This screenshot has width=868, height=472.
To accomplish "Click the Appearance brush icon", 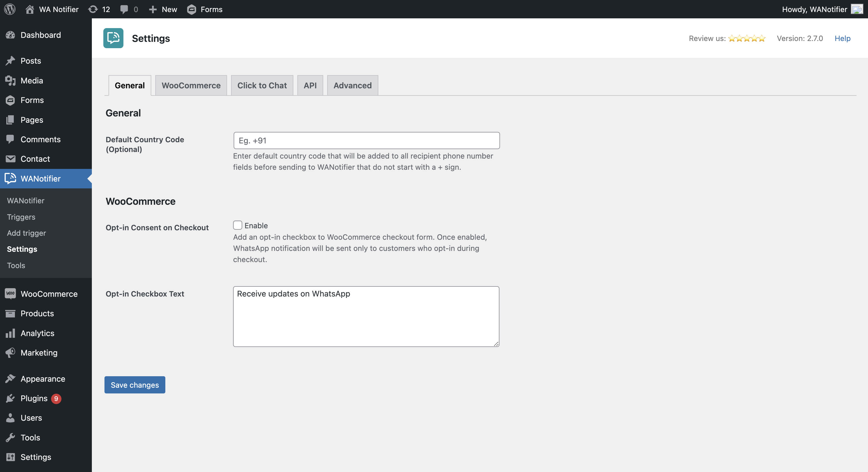I will (x=10, y=379).
